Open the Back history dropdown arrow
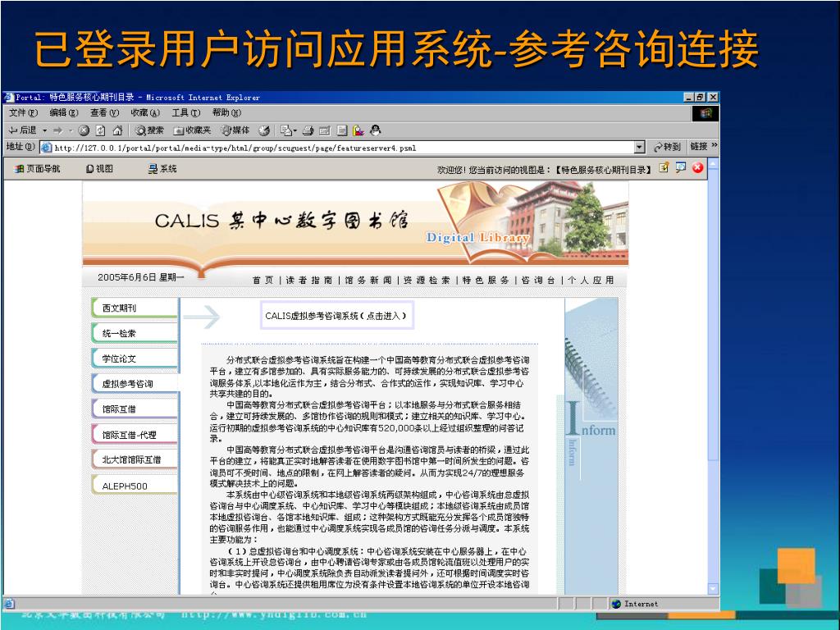Screen dimensions: 840x630 pyautogui.click(x=45, y=130)
